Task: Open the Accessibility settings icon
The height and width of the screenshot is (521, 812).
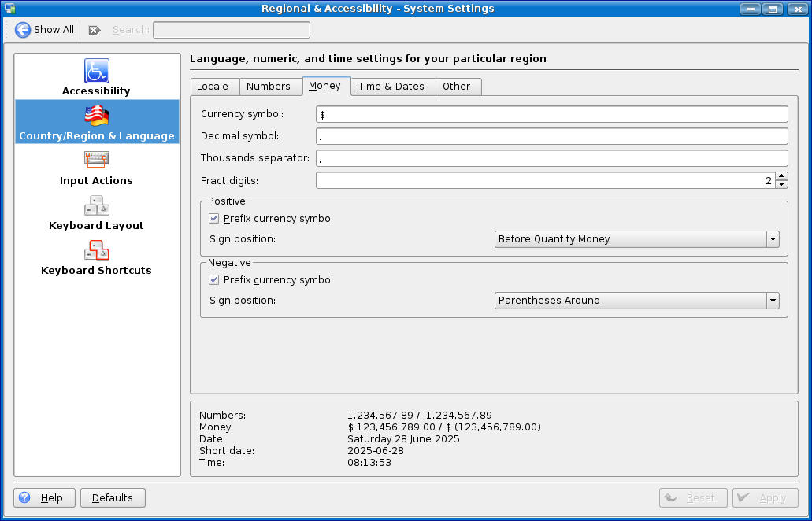Action: click(97, 71)
